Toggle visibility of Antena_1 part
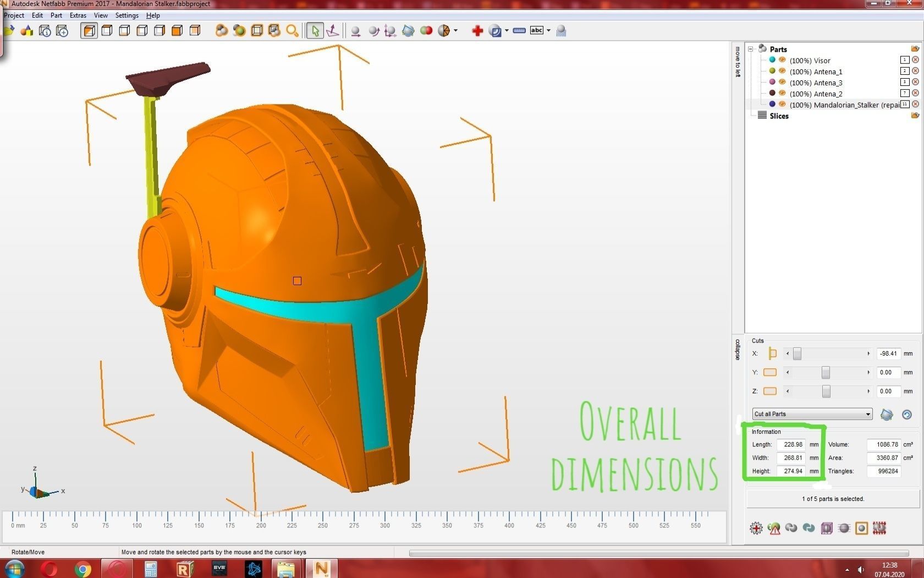Screen dimensions: 924x578 click(782, 71)
